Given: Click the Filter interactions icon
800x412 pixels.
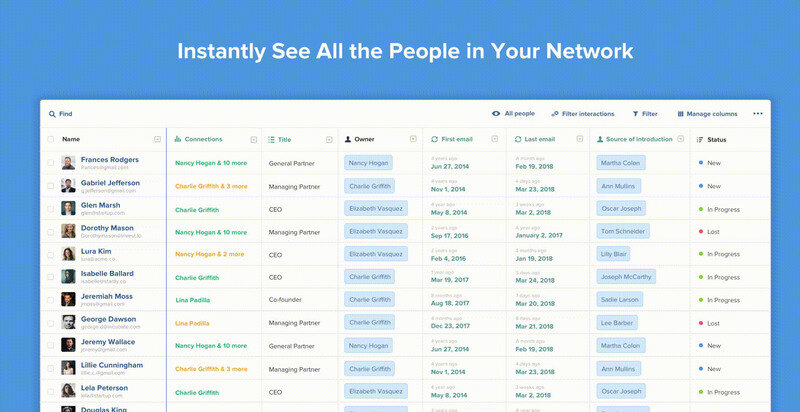Looking at the screenshot, I should 555,114.
